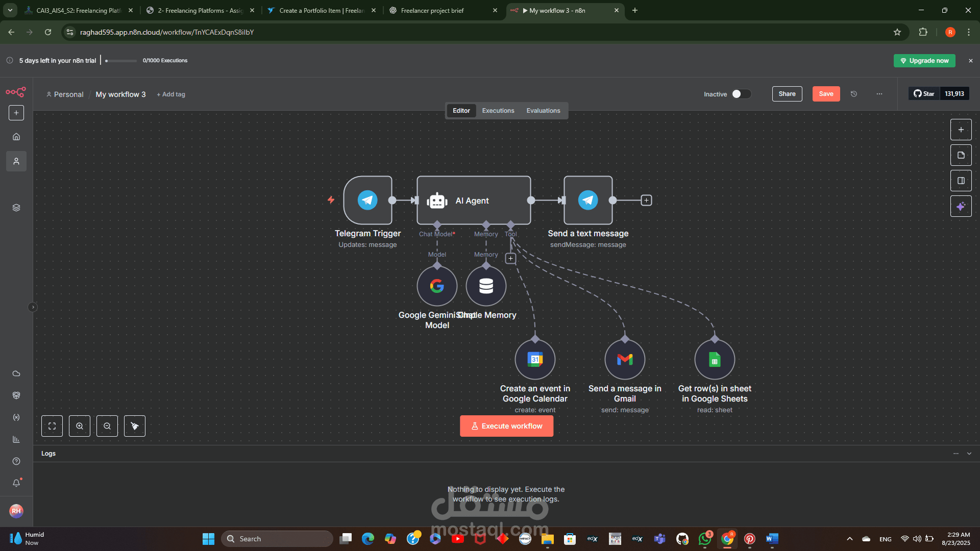Open the Personal breadcrumb link

coord(65,94)
